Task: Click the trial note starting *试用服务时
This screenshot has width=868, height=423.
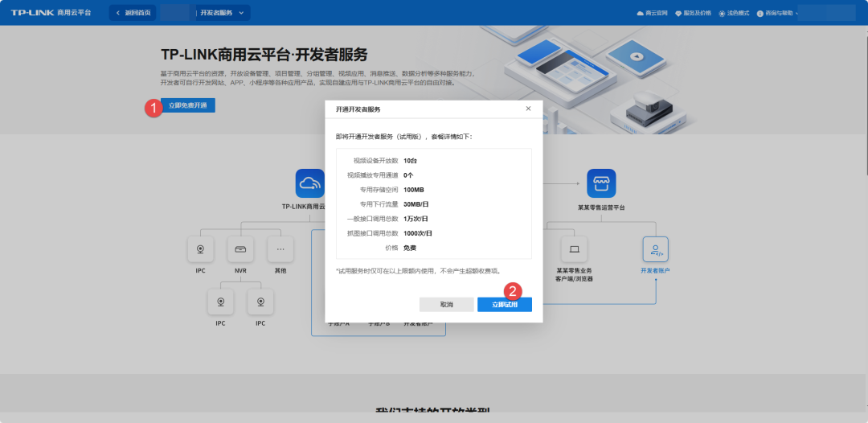Action: click(419, 271)
